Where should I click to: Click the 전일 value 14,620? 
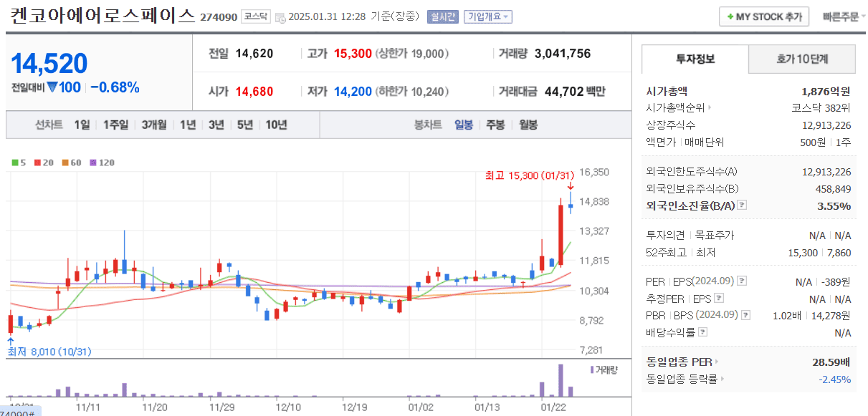[254, 54]
